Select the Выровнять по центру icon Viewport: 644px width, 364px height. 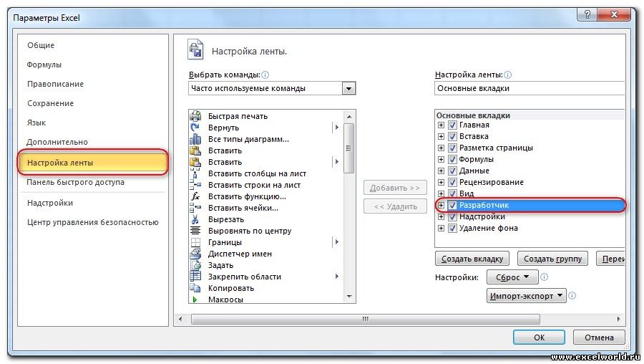tap(195, 231)
